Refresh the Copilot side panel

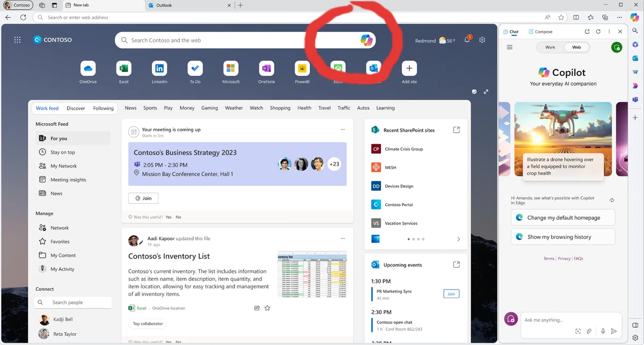click(x=598, y=32)
